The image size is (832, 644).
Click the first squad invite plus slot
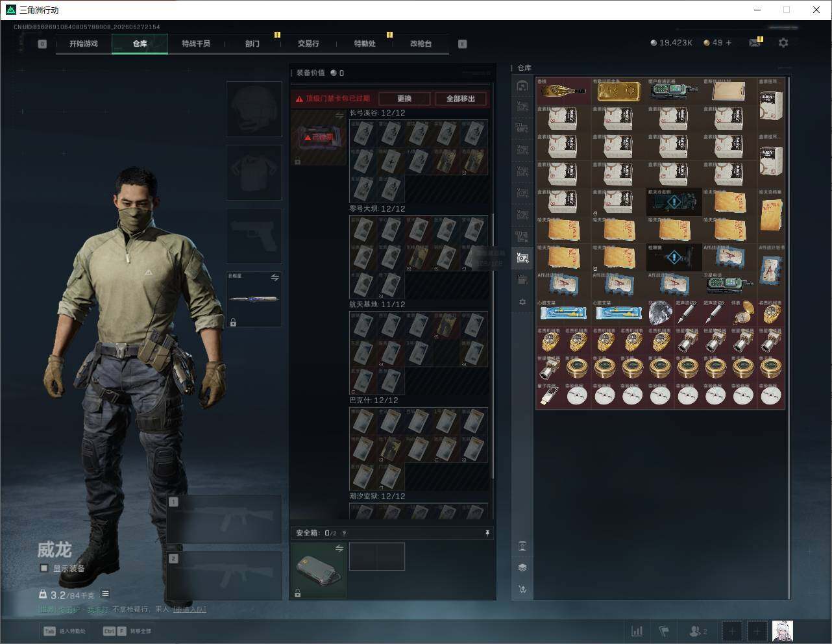732,631
